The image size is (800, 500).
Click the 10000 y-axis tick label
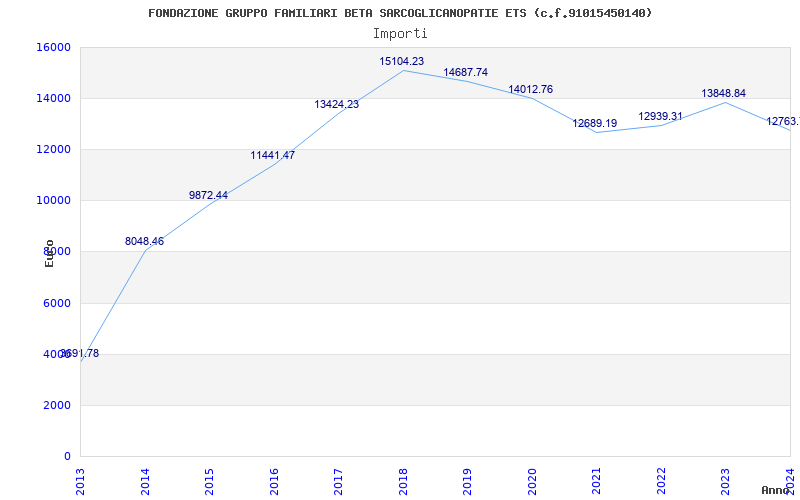pos(53,201)
